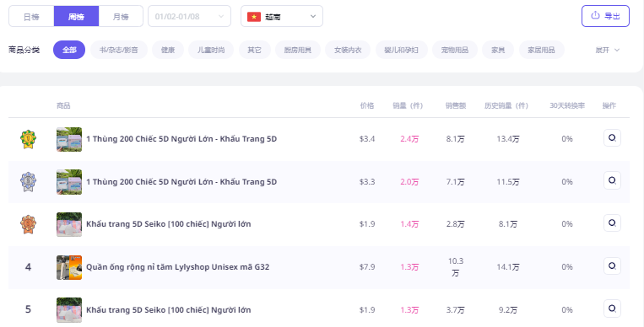644x327 pixels.
Task: Switch to the 日榜 daily ranking
Action: coord(31,16)
